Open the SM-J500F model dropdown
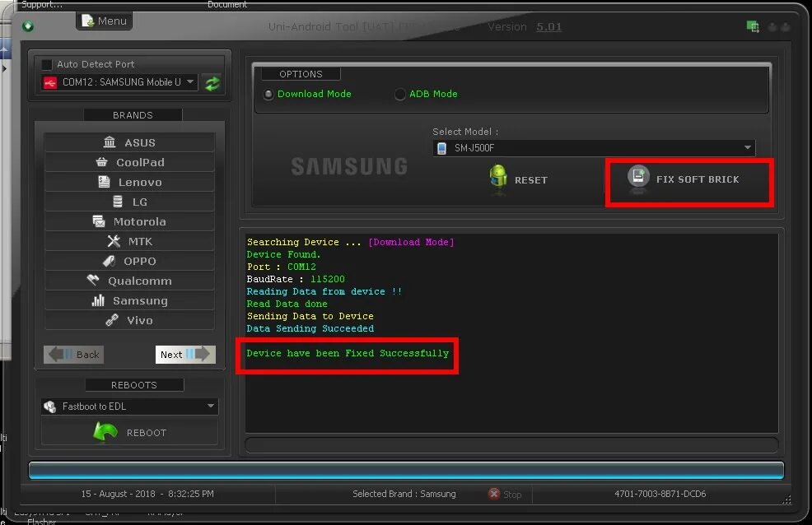 coord(594,148)
